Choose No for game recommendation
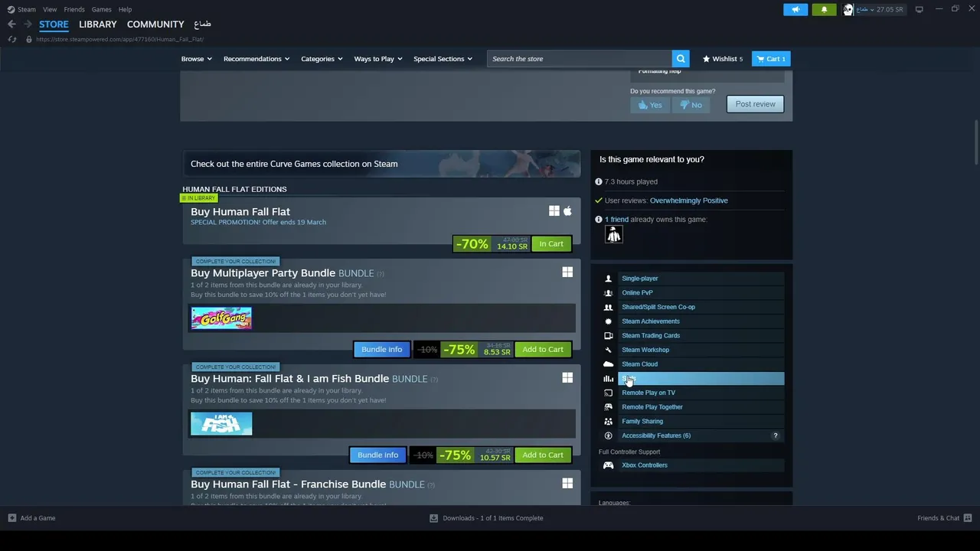 tap(691, 105)
